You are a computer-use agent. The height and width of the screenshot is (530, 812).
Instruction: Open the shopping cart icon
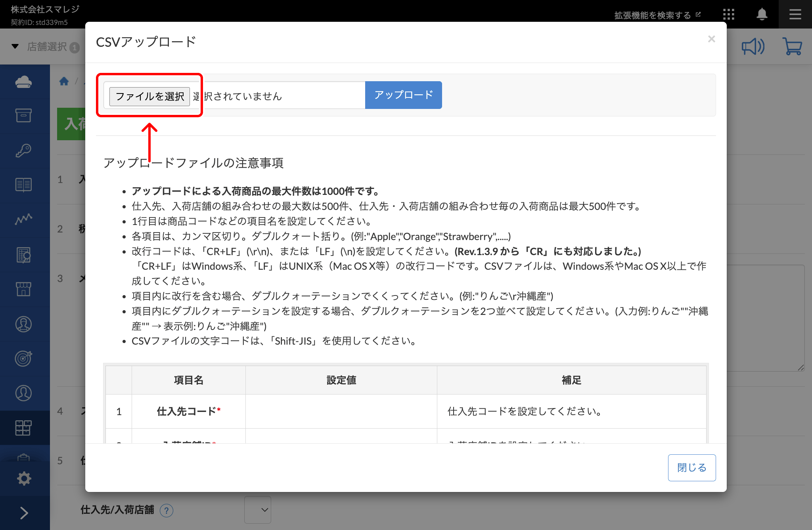coord(792,47)
